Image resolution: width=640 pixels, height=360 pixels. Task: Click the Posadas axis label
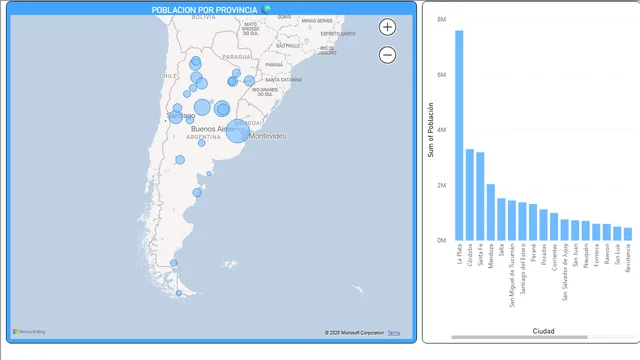[544, 255]
